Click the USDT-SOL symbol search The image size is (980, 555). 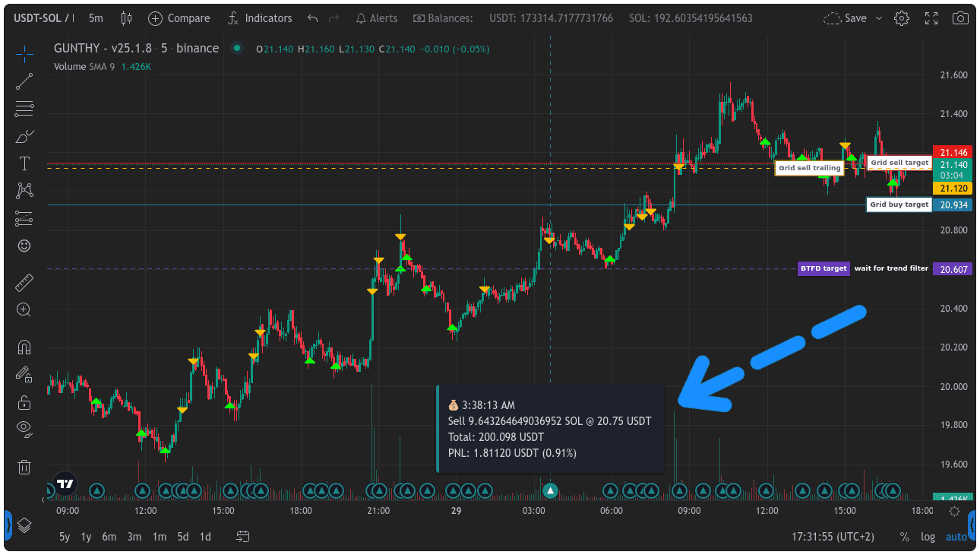44,18
